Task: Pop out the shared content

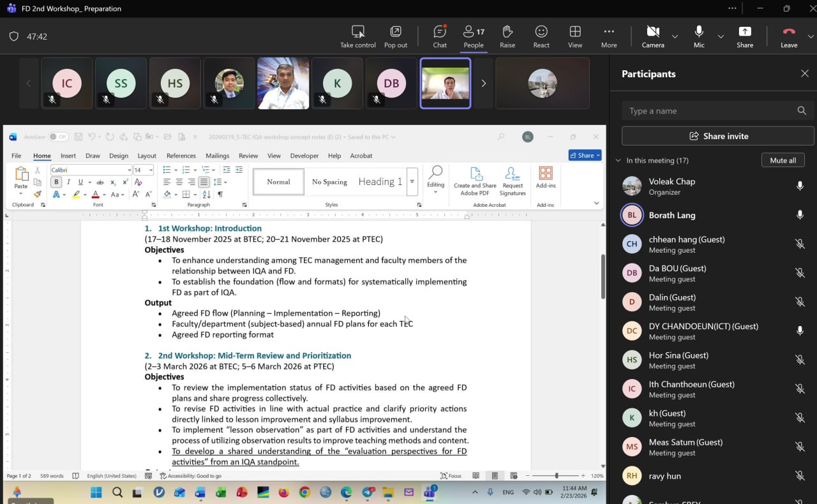Action: (x=396, y=36)
